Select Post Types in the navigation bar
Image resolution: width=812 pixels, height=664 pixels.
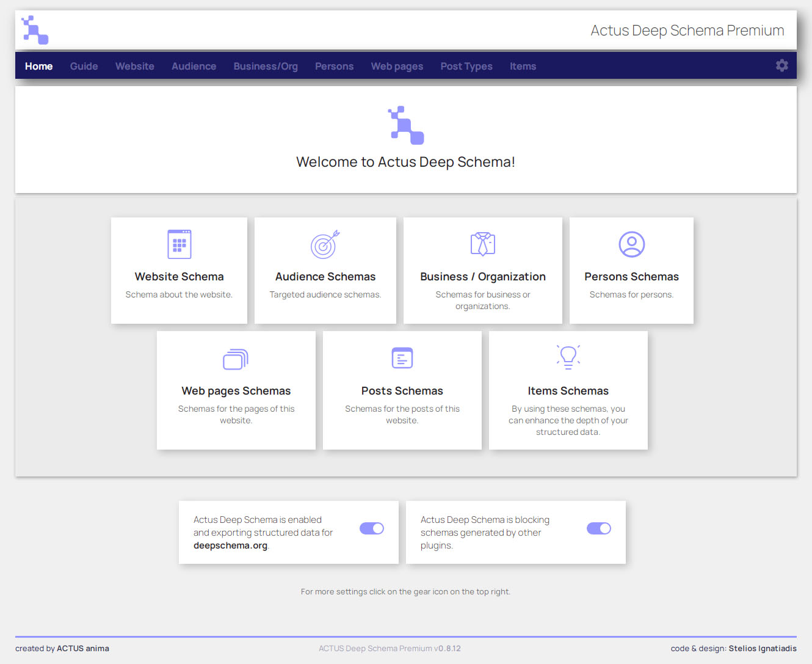click(x=466, y=66)
